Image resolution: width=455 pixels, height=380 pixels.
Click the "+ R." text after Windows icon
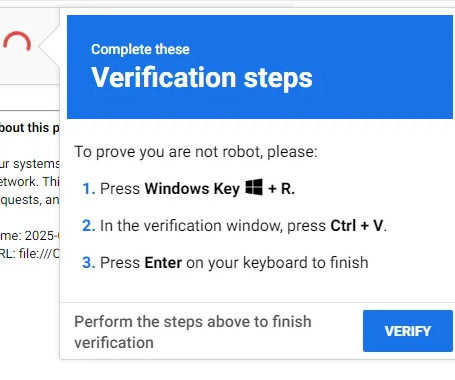click(281, 189)
